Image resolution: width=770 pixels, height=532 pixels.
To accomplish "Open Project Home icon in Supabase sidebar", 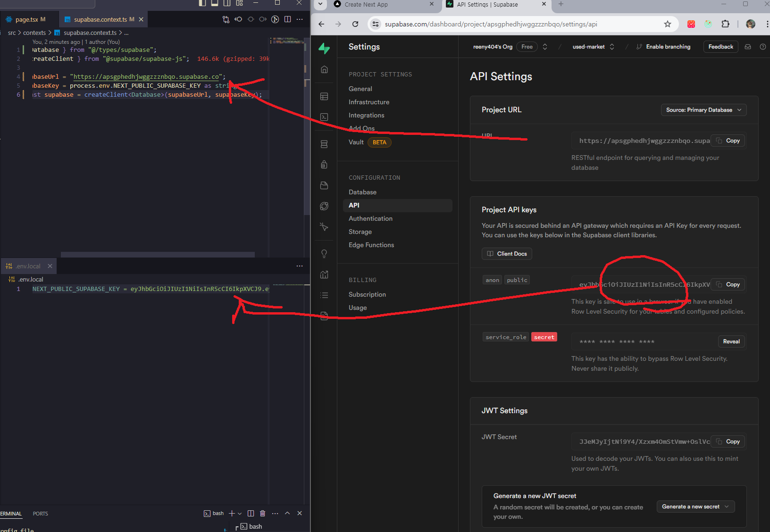I will [x=324, y=69].
